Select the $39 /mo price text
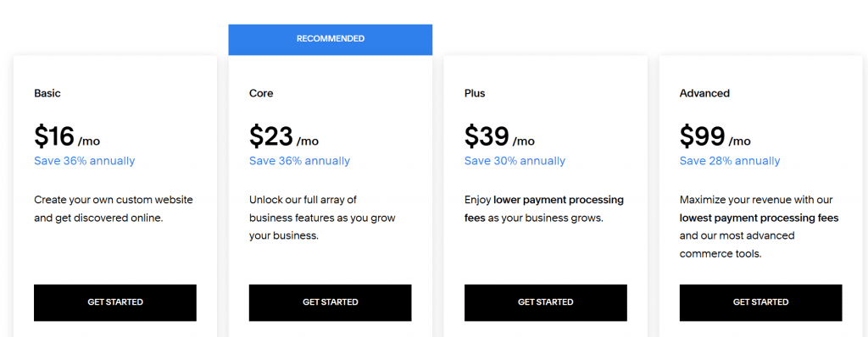Screen dimensions: 868x337 (499, 136)
